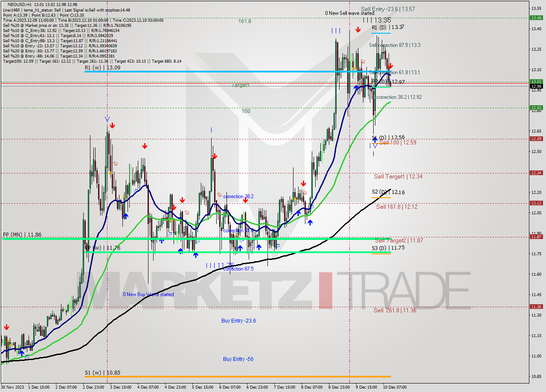Select the blue 'correction 38.2' annotation
This screenshot has width=546, height=392.
tap(238, 196)
